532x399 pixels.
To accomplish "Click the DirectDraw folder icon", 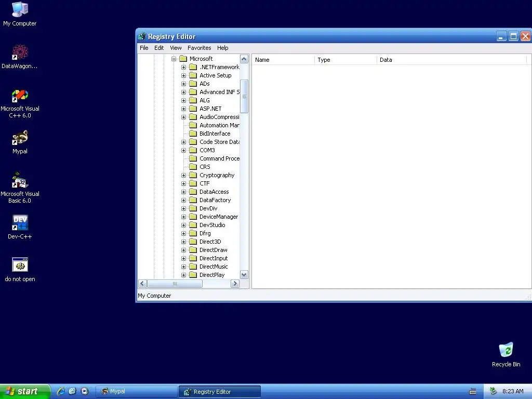I will [x=193, y=250].
